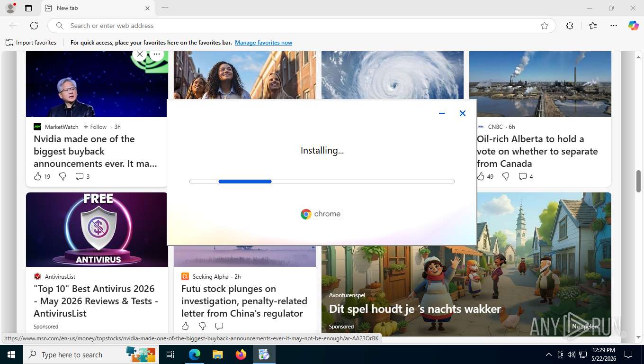644x364 pixels.
Task: Open the Windows Start menu
Action: point(11,355)
